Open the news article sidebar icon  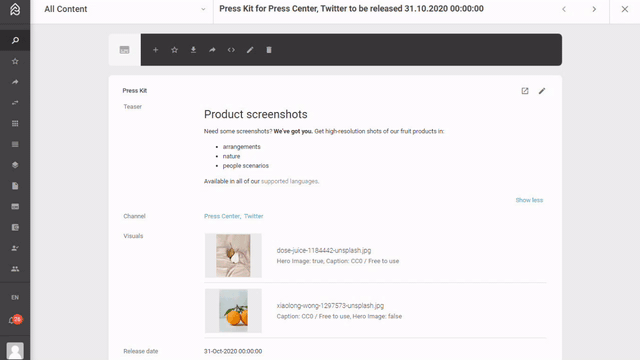15,227
